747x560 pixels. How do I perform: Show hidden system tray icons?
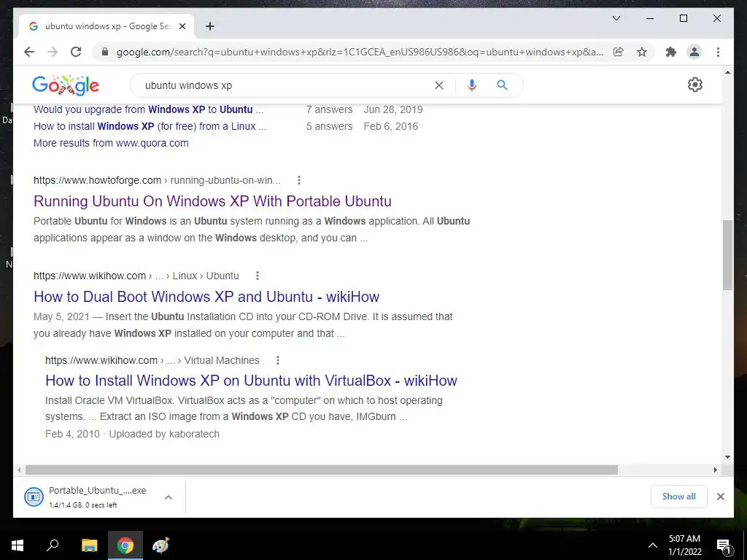coord(653,545)
